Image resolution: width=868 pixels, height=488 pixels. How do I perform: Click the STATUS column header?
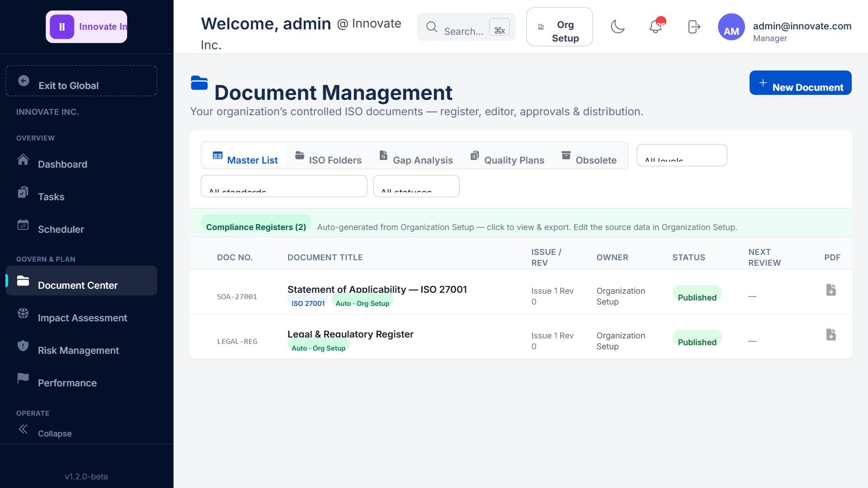click(x=689, y=258)
